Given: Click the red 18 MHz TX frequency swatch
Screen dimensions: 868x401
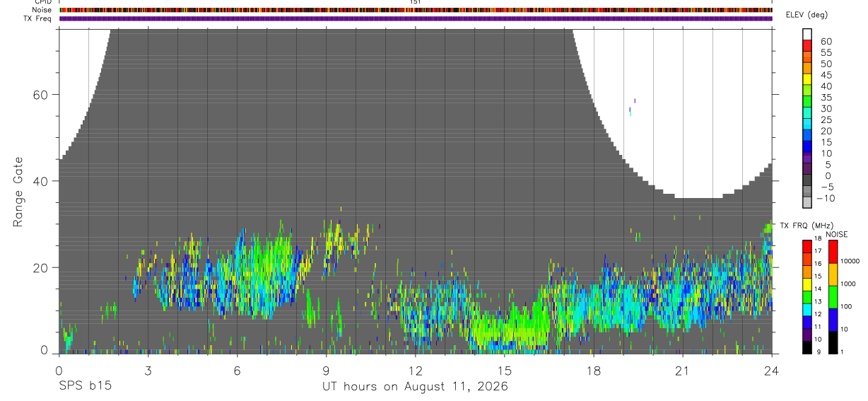Looking at the screenshot, I should (x=807, y=246).
